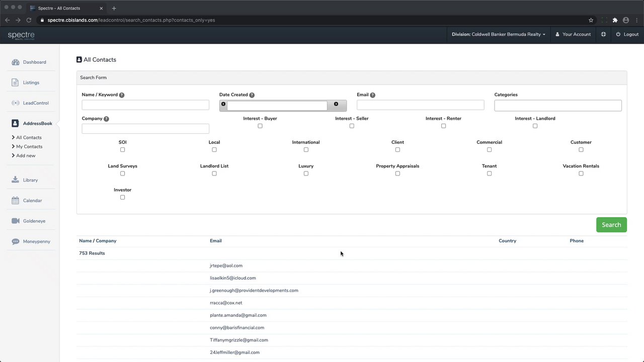Image resolution: width=644 pixels, height=362 pixels.
Task: Click the previous date arrow in Date Created
Action: pos(223,104)
